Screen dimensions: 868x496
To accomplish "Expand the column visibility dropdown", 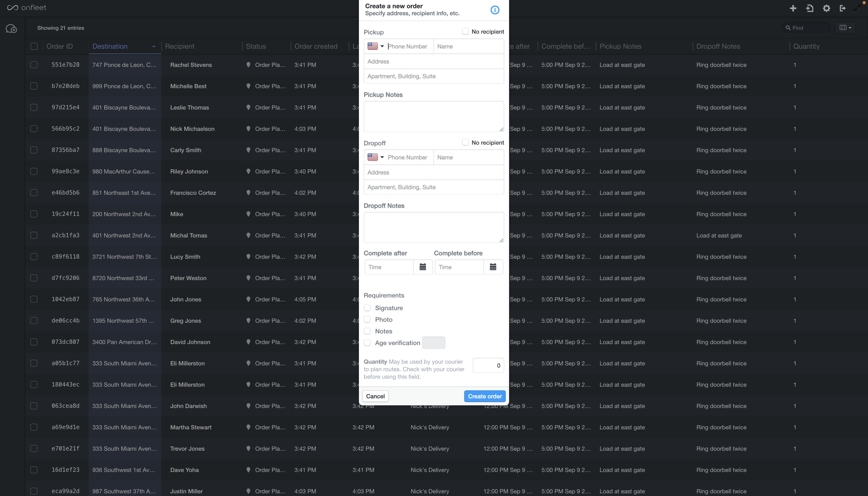I will click(x=845, y=28).
